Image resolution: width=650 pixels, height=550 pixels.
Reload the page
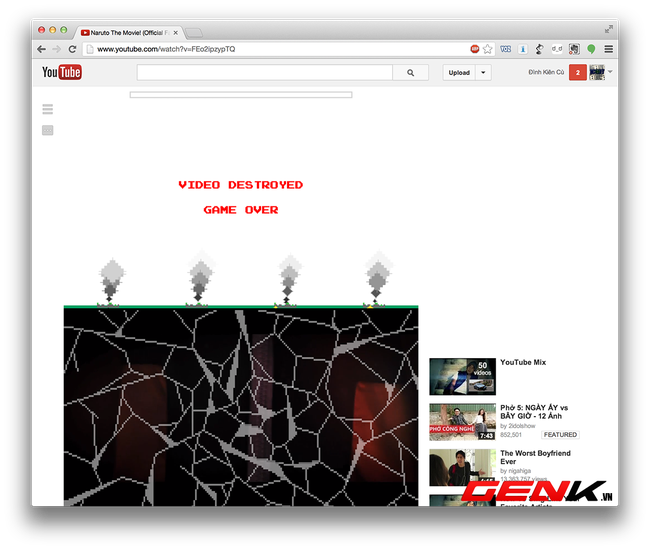point(72,49)
